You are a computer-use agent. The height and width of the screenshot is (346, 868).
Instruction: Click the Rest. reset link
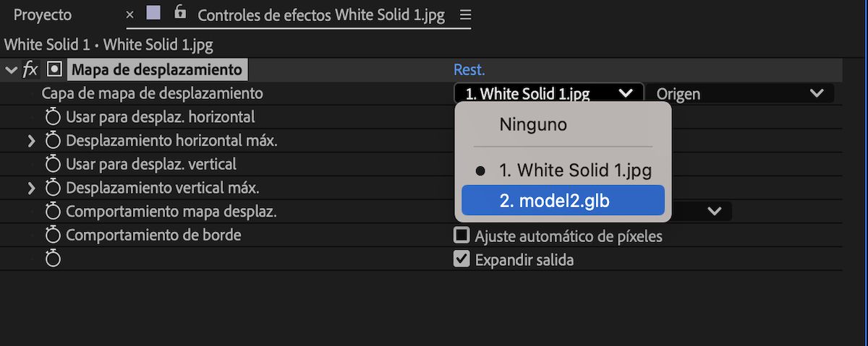pyautogui.click(x=469, y=70)
